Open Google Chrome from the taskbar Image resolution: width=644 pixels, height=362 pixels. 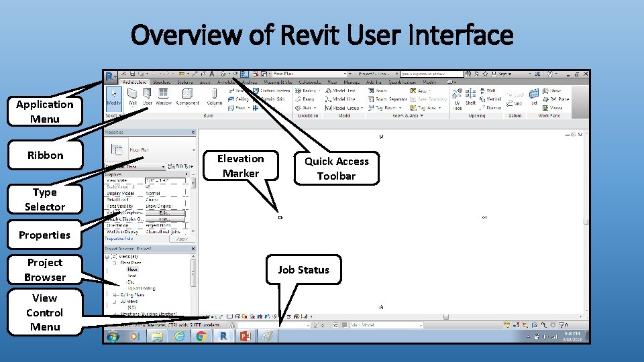[x=201, y=337]
